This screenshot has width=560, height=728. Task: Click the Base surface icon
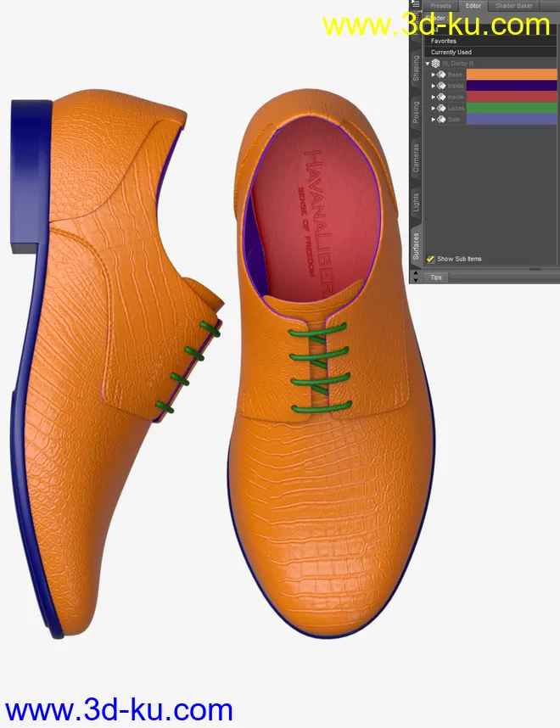pyautogui.click(x=441, y=75)
